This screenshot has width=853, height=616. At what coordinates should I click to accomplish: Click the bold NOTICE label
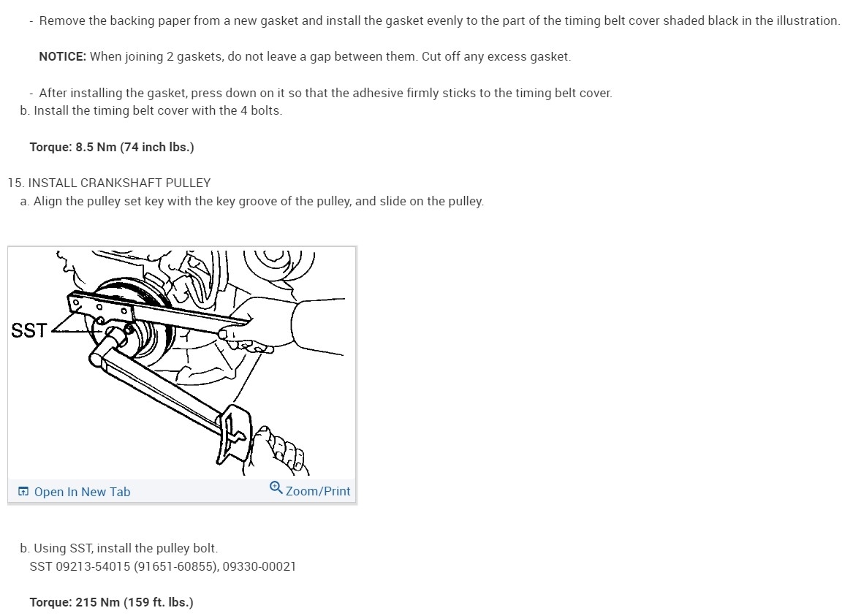point(63,56)
